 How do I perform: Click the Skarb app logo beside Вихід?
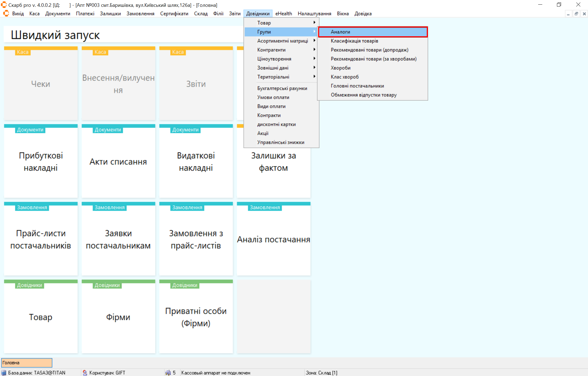coord(6,13)
